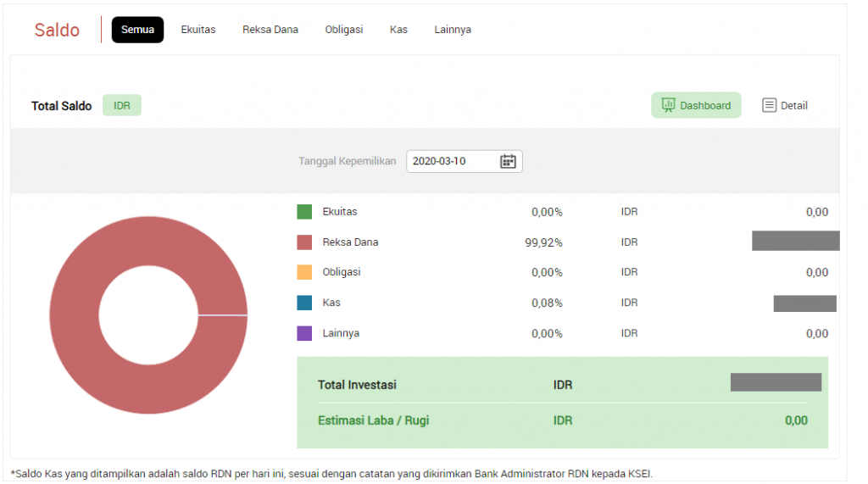This screenshot has width=868, height=484.
Task: Go to the Kas tab
Action: point(398,30)
